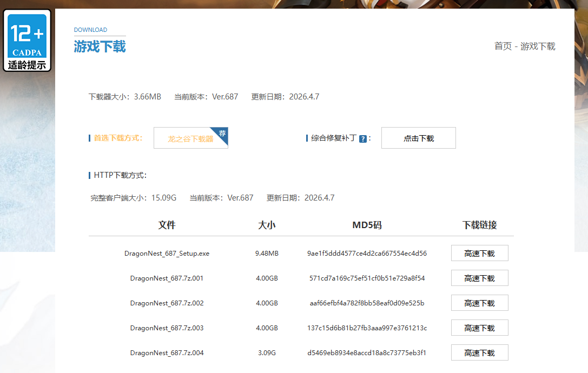Click the 综合修复补丁 label
The height and width of the screenshot is (373, 588).
[x=333, y=138]
